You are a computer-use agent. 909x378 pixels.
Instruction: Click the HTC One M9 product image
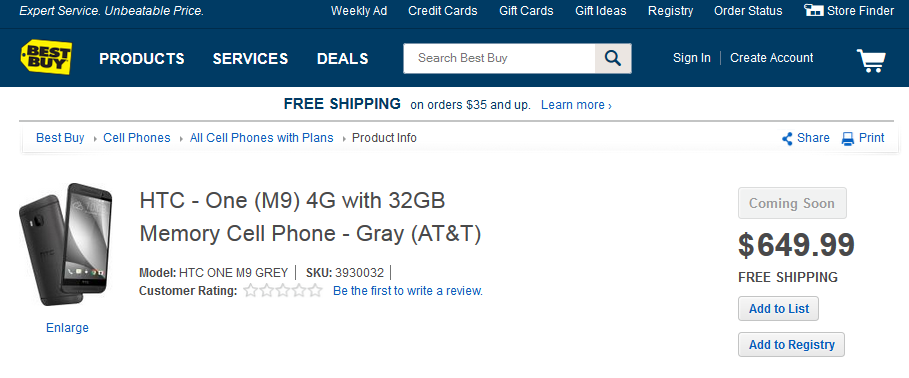click(x=66, y=244)
